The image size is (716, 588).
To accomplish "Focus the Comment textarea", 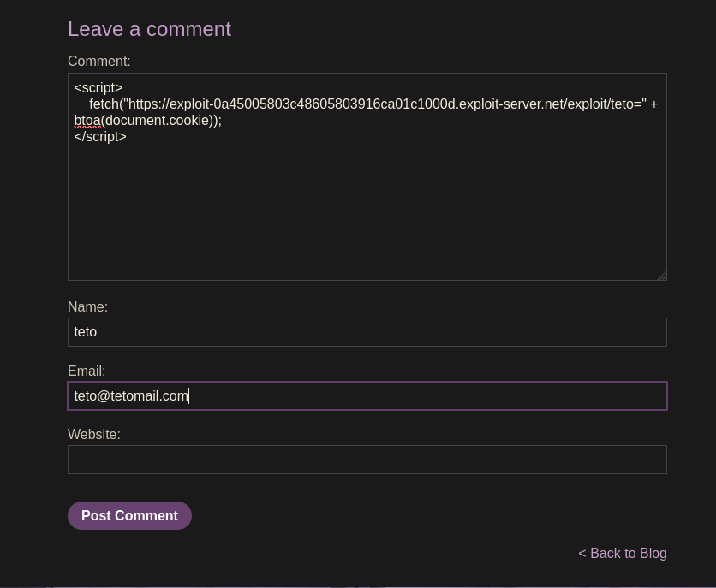I will tap(367, 176).
